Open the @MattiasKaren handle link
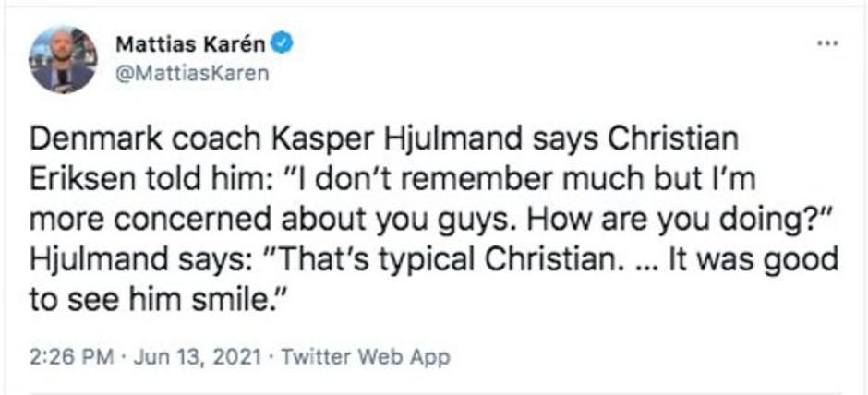The width and height of the screenshot is (868, 395). pos(192,74)
